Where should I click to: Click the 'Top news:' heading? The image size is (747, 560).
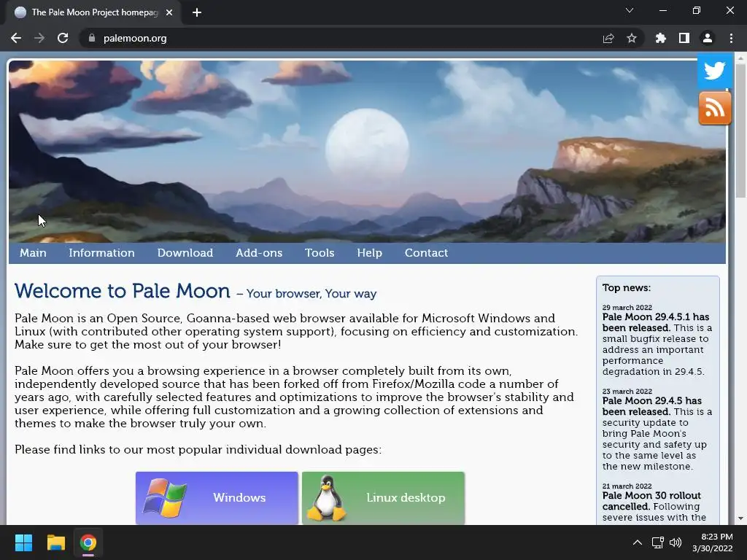(627, 287)
